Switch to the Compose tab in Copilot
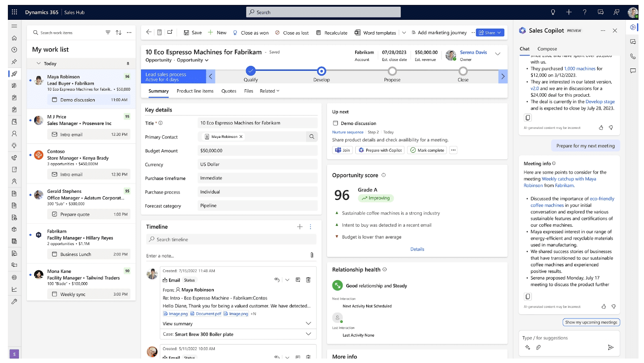 point(547,49)
